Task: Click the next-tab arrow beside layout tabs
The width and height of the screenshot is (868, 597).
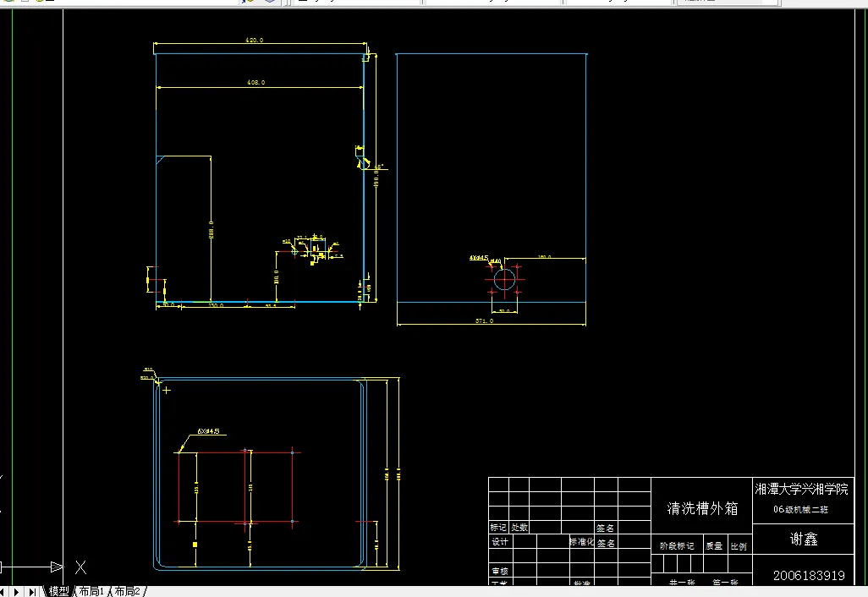Action: (16, 591)
